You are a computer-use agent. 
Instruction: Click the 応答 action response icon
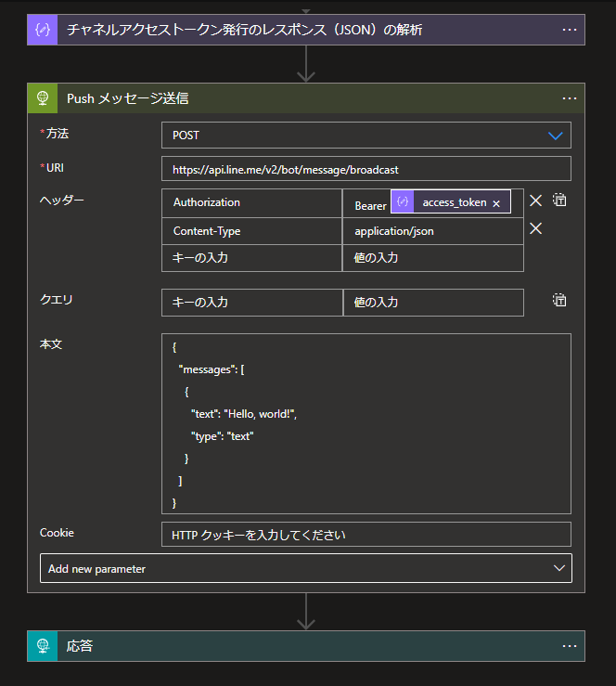[x=43, y=646]
